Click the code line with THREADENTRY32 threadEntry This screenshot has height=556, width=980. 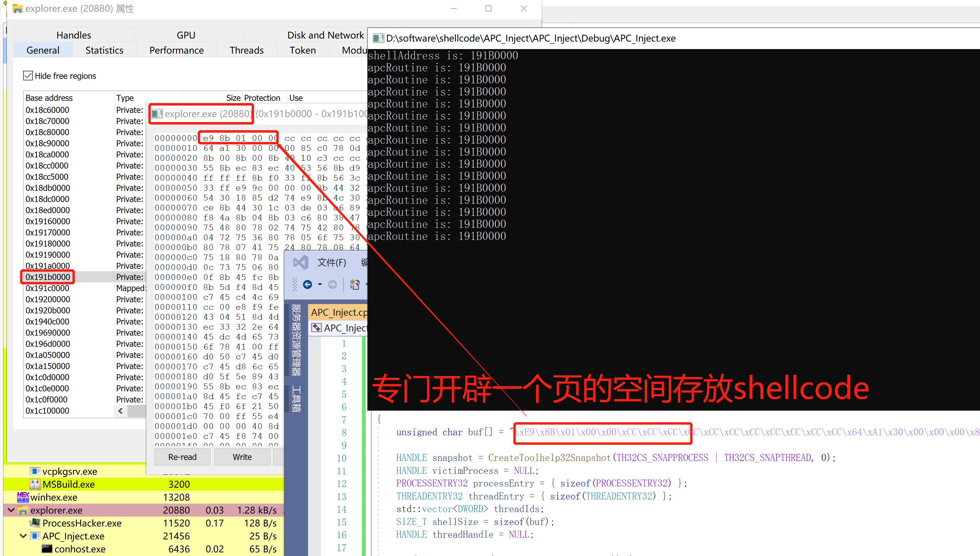(534, 496)
